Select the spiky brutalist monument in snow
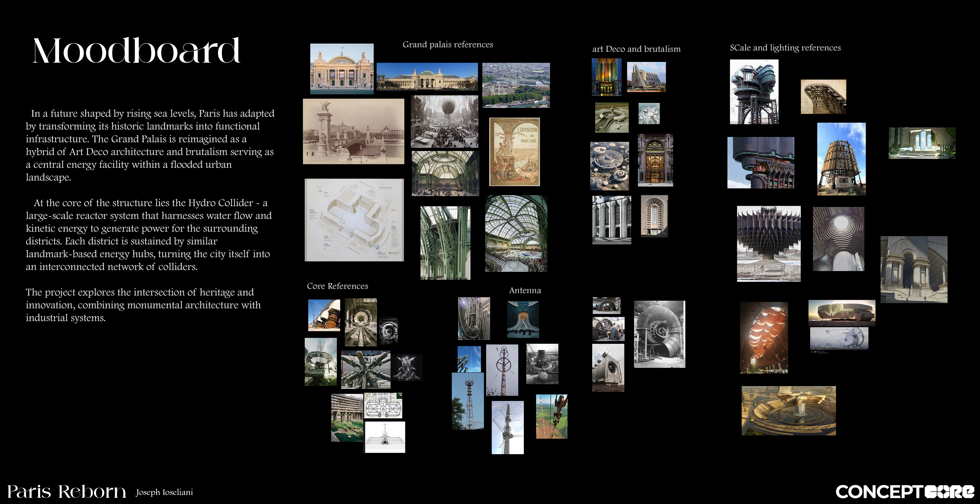This screenshot has height=504, width=980. (x=768, y=244)
